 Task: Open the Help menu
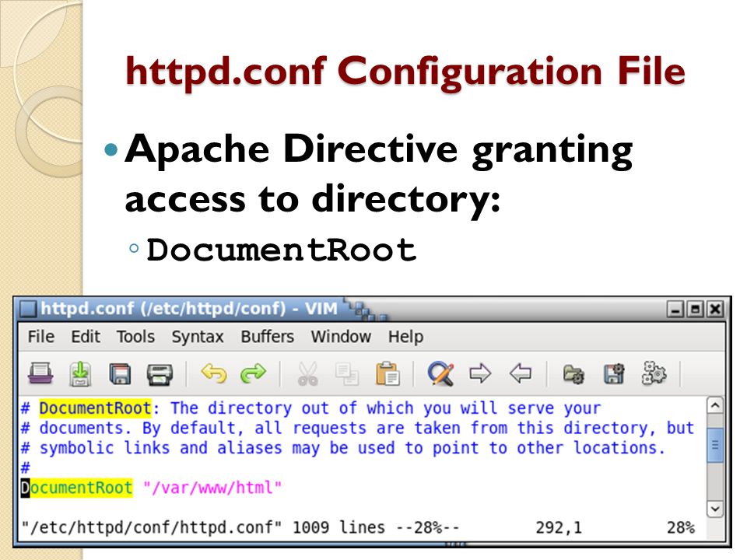coord(405,337)
